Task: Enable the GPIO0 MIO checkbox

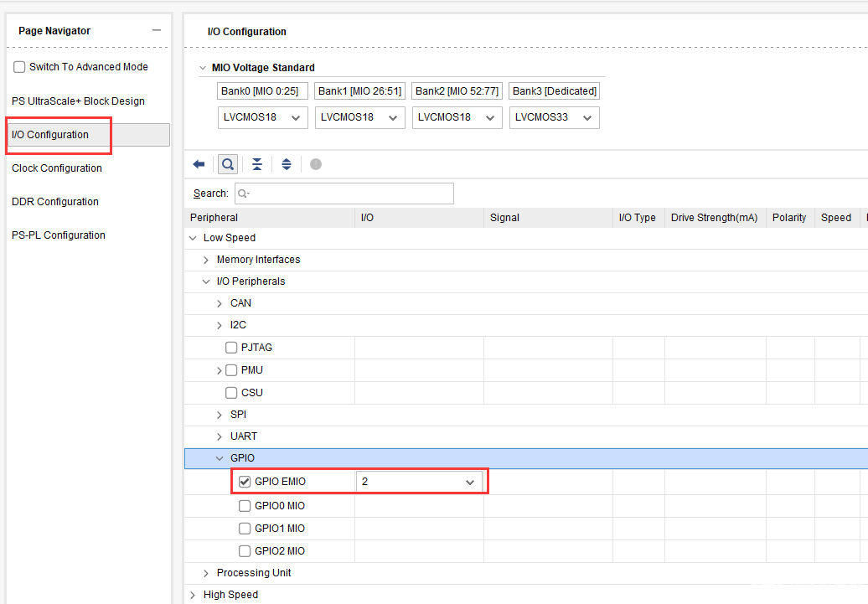Action: pyautogui.click(x=245, y=506)
